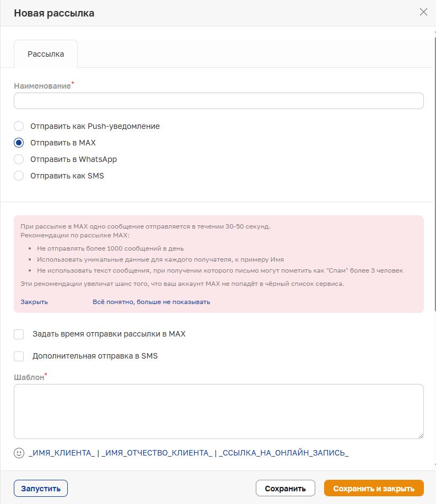Screen dimensions: 436x504
Task: Click Закрыть link in the warning
Action: (34, 302)
